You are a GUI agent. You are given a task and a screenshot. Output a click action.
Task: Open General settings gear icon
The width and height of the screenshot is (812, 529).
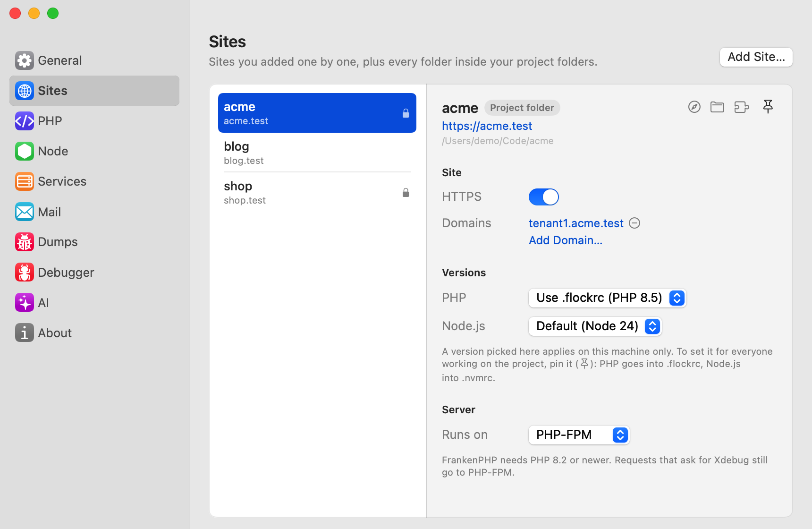[24, 60]
